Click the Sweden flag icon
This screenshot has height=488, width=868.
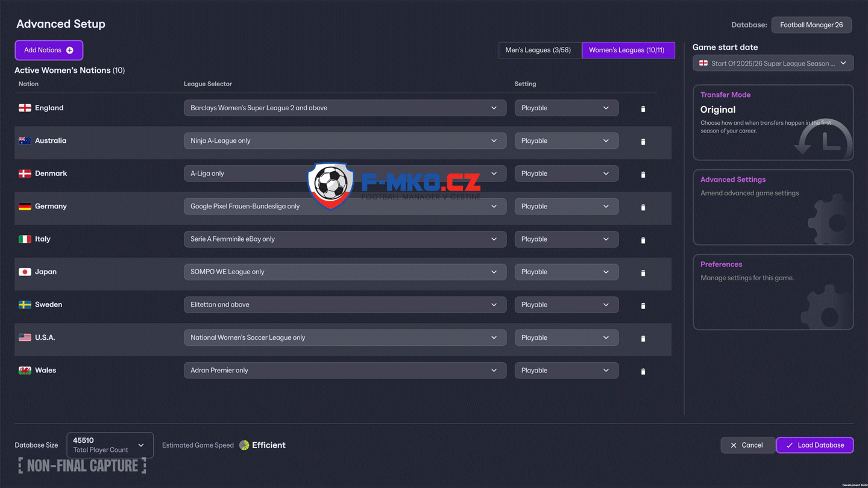[x=25, y=305]
